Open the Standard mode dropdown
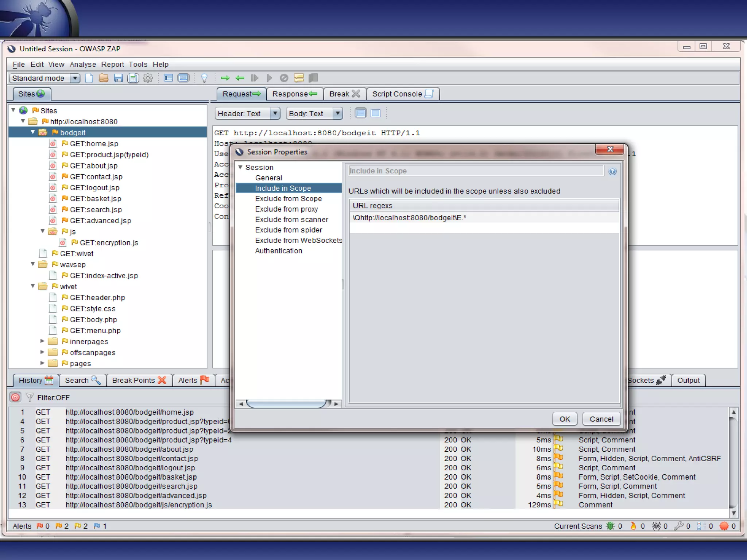This screenshot has height=560, width=747. pyautogui.click(x=75, y=78)
